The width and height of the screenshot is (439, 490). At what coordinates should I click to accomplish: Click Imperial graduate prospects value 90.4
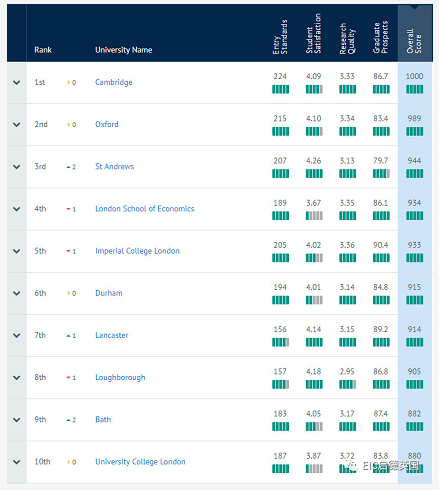click(x=381, y=245)
